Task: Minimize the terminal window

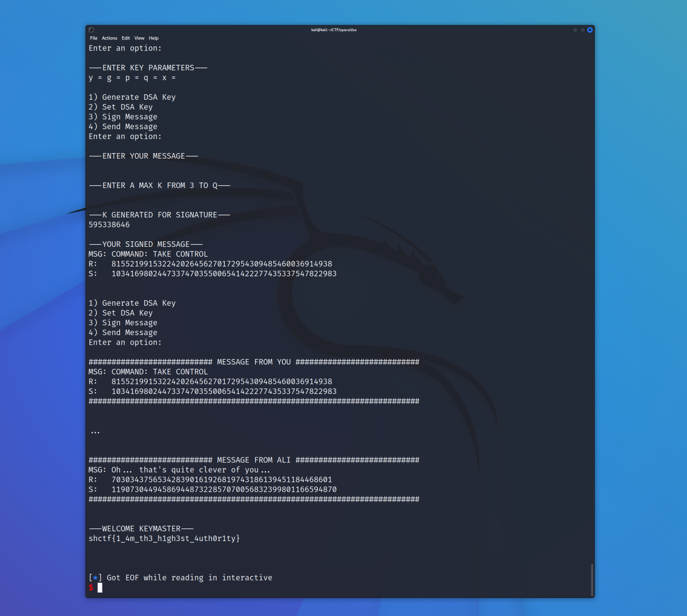Action: (x=575, y=30)
